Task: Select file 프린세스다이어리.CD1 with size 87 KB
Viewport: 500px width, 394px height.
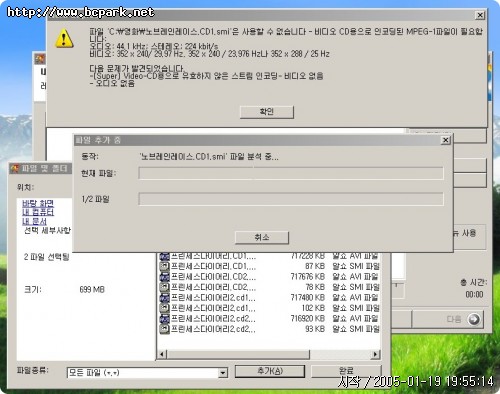Action: pos(213,266)
